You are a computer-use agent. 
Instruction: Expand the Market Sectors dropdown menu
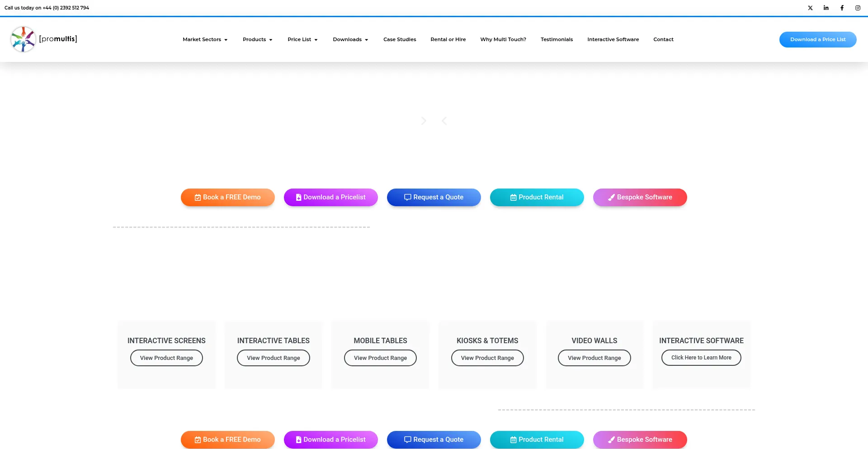pyautogui.click(x=205, y=39)
